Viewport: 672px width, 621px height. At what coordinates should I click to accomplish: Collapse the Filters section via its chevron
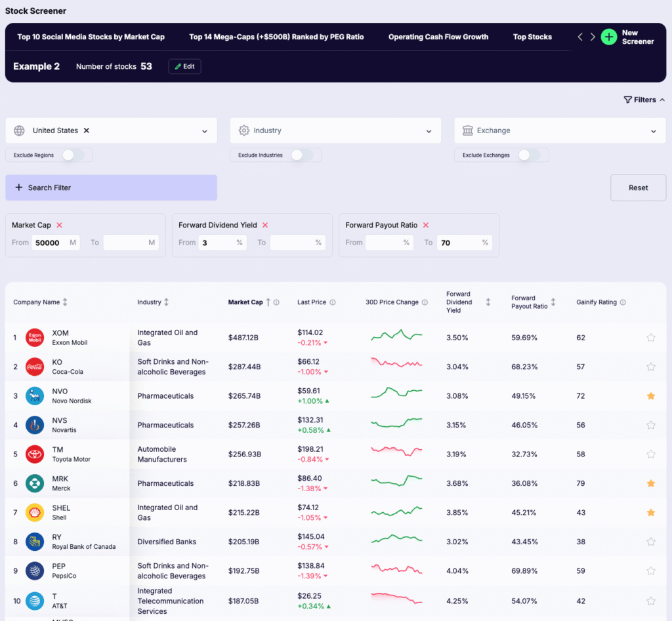point(662,100)
